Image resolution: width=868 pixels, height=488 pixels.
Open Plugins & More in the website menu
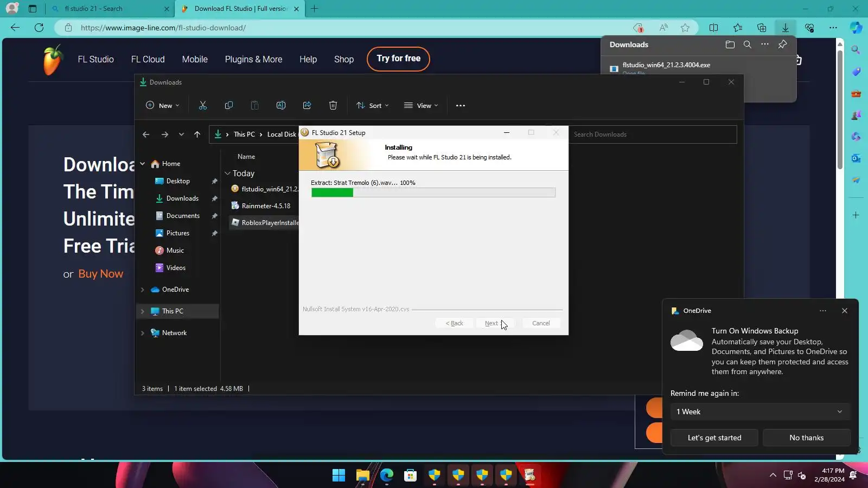253,59
